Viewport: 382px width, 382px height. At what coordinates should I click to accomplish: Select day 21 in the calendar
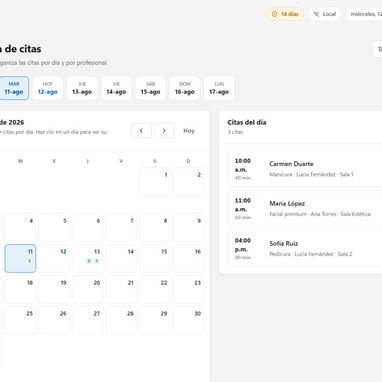pyautogui.click(x=121, y=289)
